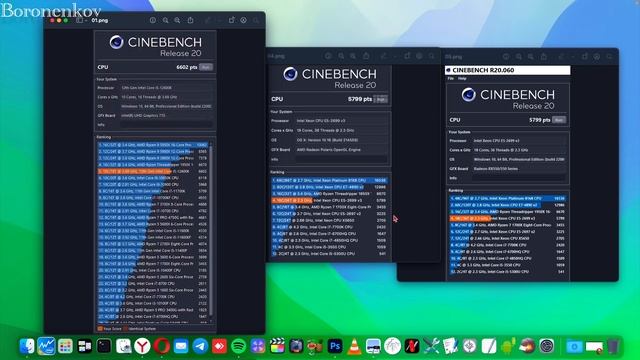
Task: Open the Help menu in Cinebench R20.060
Action: point(462,78)
